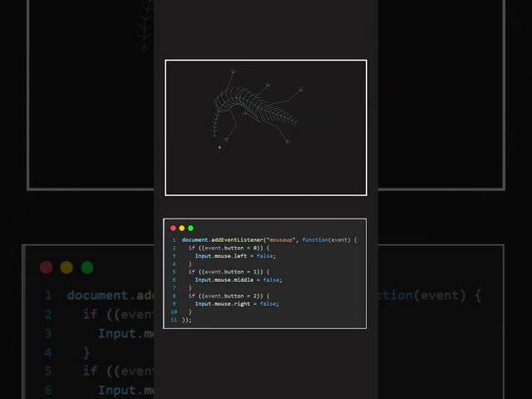Click the 'function(event) {' text on line 1
This screenshot has width=532, height=399.
click(x=329, y=240)
